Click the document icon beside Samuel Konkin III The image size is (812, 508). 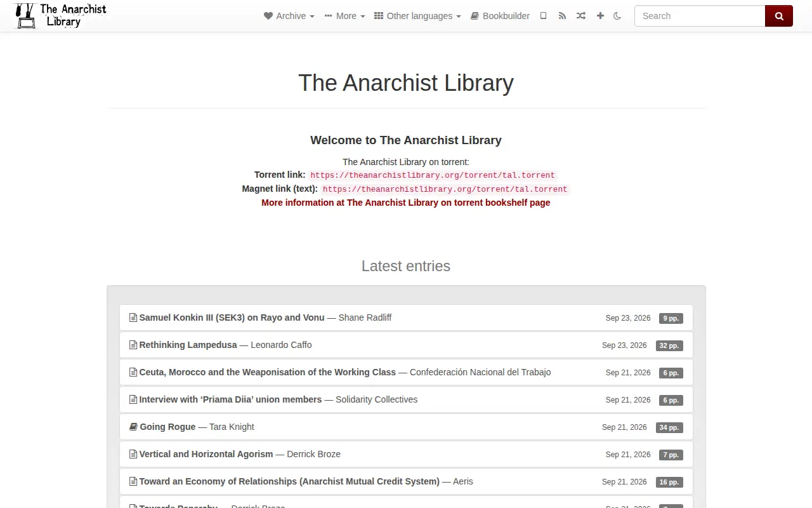(133, 317)
